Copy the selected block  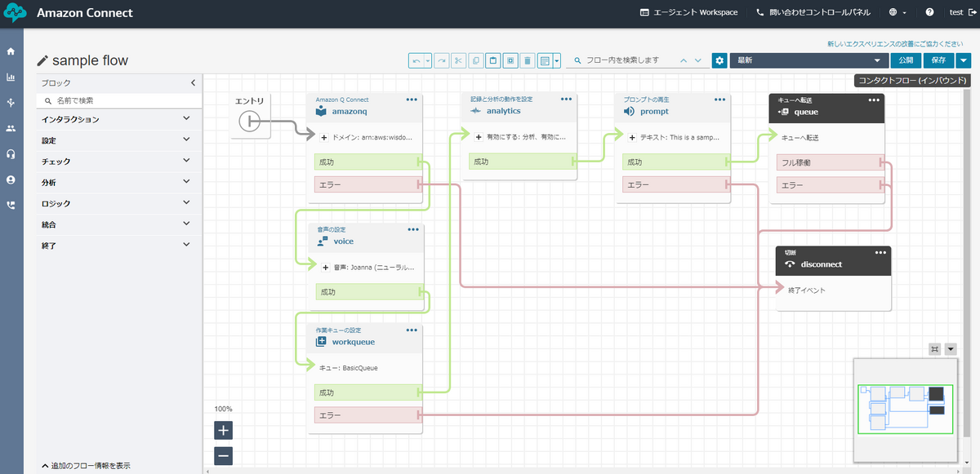476,60
